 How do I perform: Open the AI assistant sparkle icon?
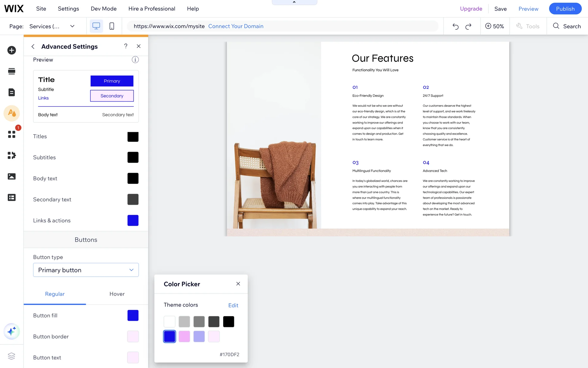12,331
